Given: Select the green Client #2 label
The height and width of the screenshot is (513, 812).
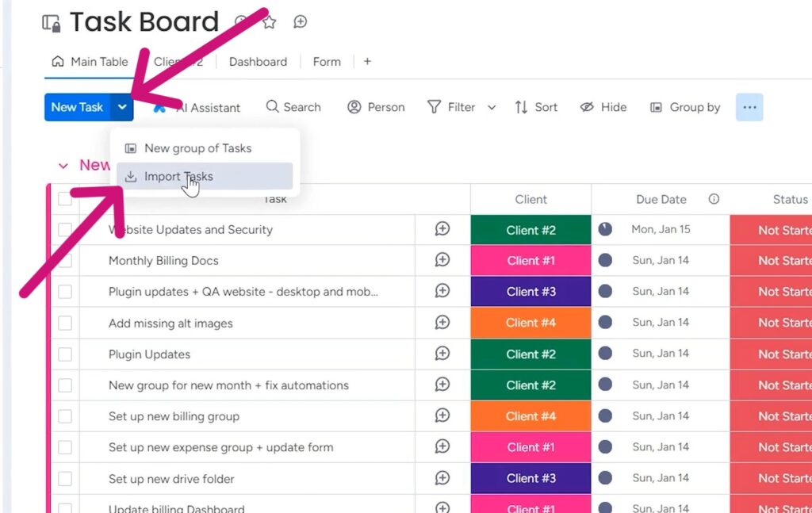Looking at the screenshot, I should [x=530, y=229].
